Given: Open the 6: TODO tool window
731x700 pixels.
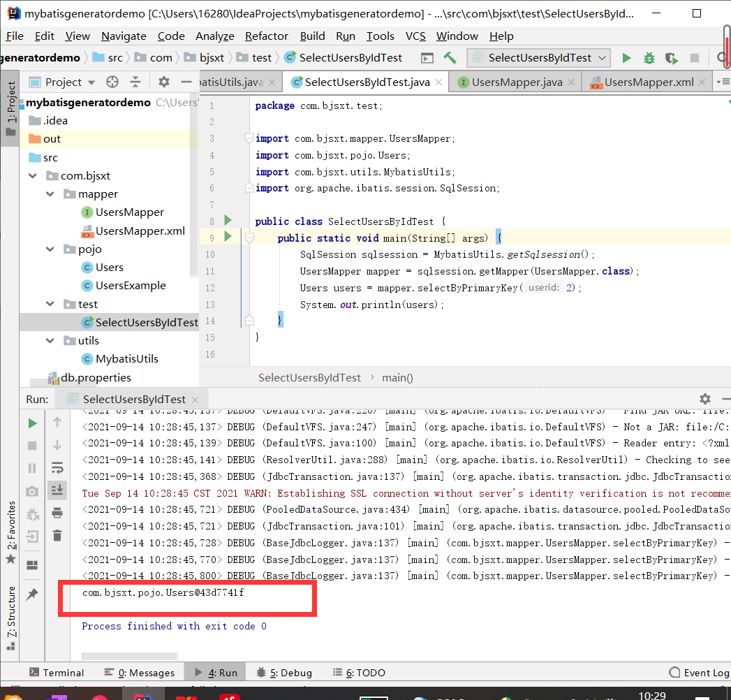Looking at the screenshot, I should 359,673.
